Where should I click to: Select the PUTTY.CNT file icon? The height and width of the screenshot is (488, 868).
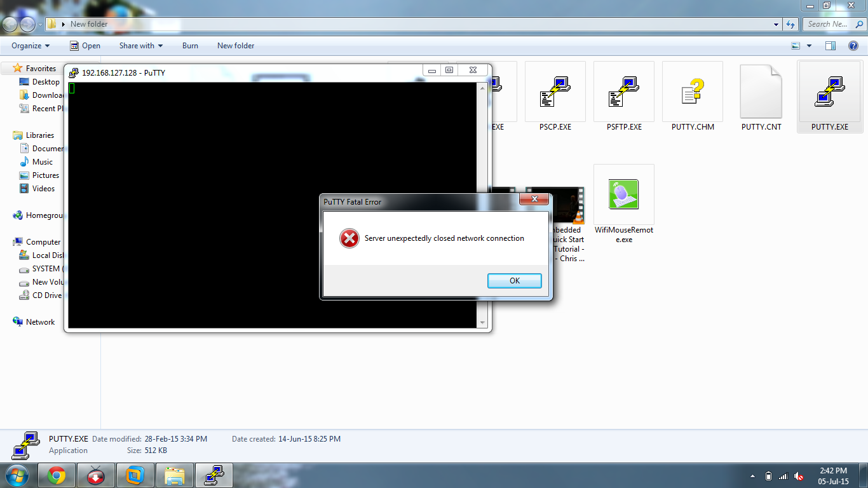761,91
